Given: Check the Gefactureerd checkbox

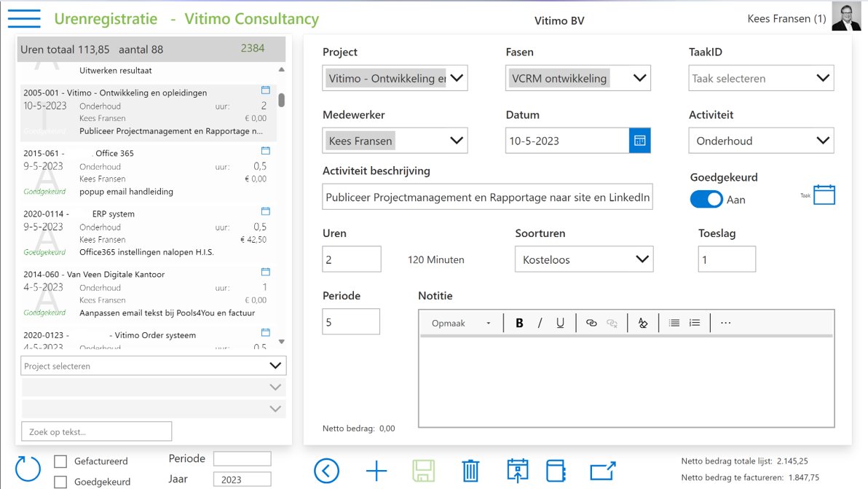Looking at the screenshot, I should coord(61,461).
